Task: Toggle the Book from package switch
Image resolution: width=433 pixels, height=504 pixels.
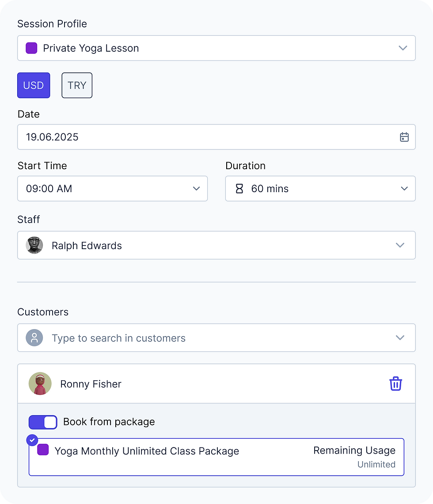Action: point(43,422)
